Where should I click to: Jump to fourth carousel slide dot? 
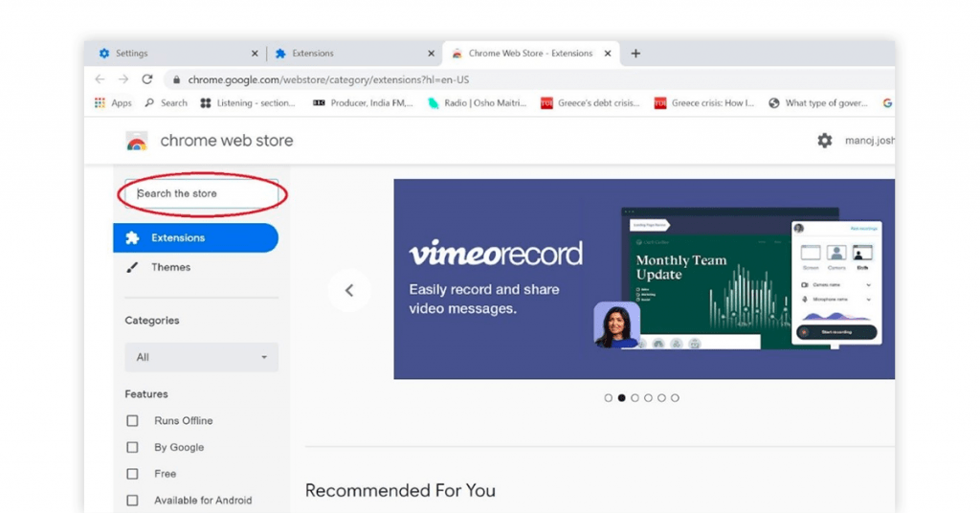pyautogui.click(x=648, y=398)
